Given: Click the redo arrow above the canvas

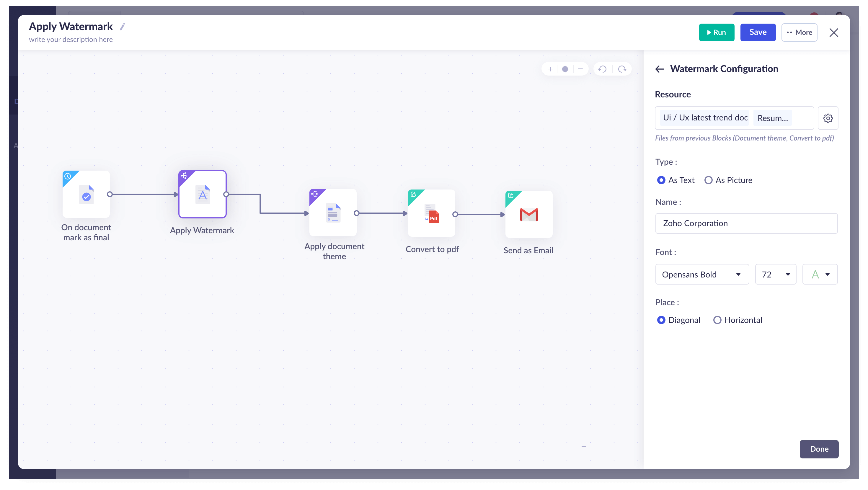Looking at the screenshot, I should tap(622, 69).
